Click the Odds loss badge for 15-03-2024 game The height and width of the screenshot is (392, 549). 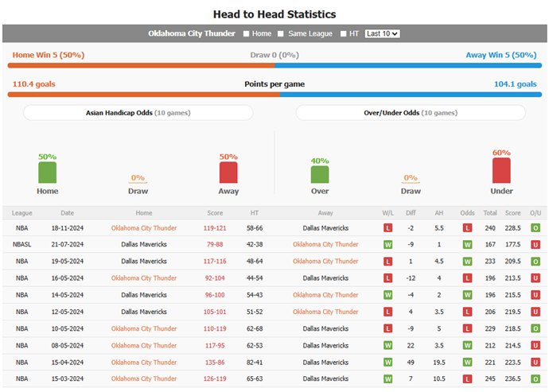(467, 379)
